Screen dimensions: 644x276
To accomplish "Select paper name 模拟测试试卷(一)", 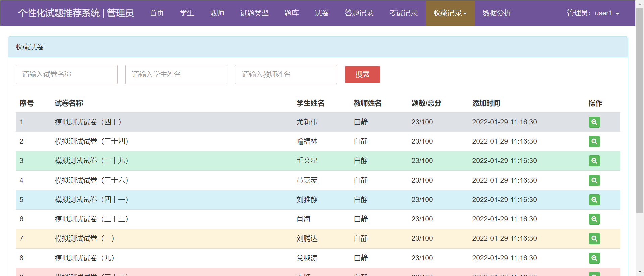I will [85, 238].
